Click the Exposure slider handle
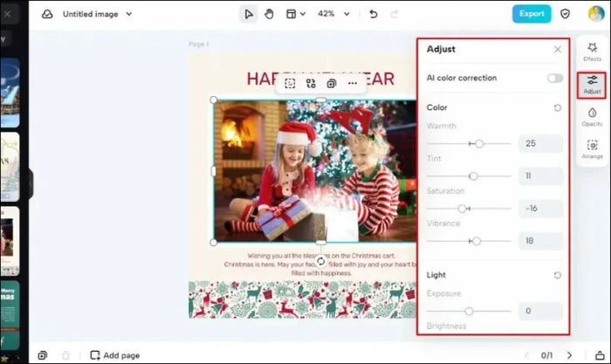 pos(469,311)
